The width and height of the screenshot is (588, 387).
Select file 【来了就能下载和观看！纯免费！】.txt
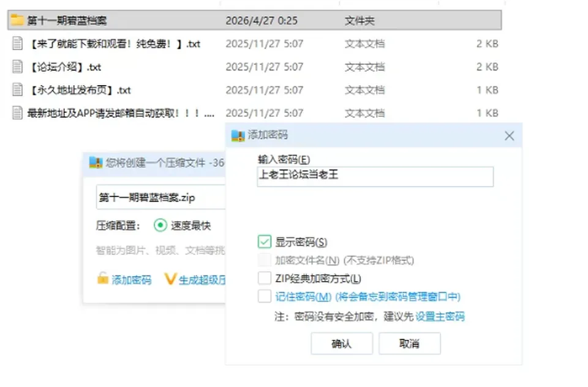114,44
